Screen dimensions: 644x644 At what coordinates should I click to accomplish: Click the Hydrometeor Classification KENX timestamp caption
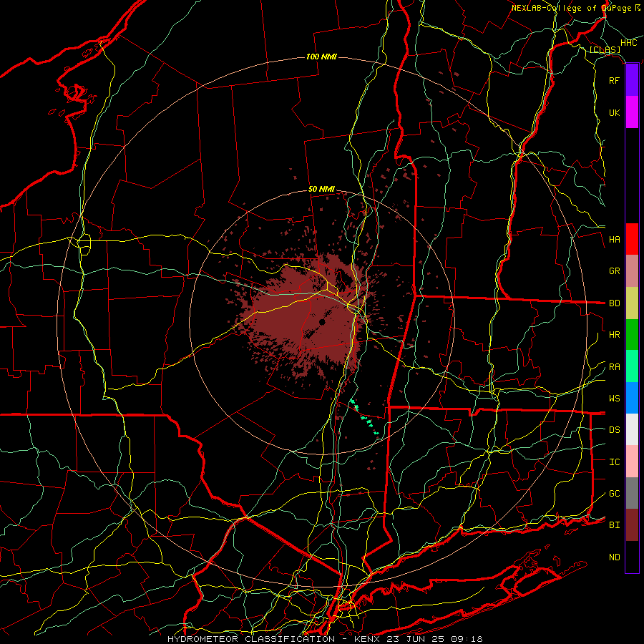point(325,639)
